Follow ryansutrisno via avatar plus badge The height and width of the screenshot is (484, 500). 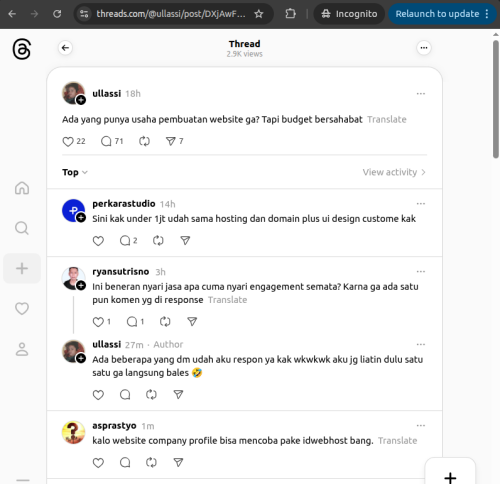[81, 286]
